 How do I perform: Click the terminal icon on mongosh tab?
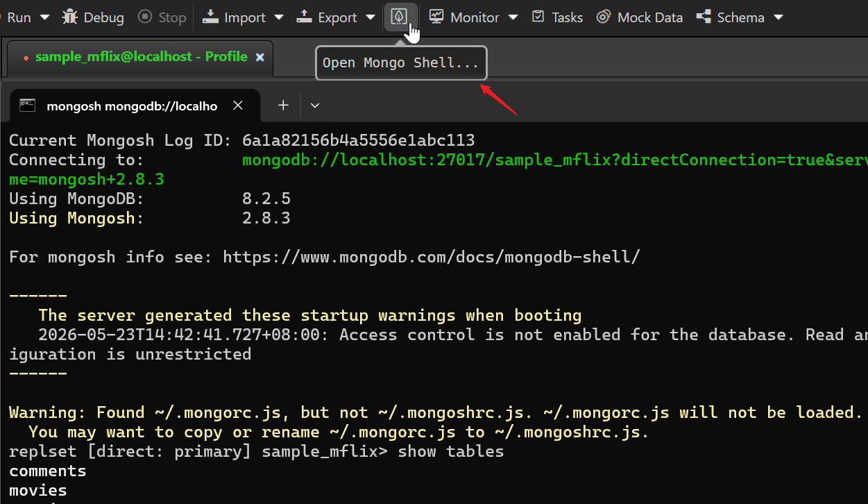click(28, 106)
